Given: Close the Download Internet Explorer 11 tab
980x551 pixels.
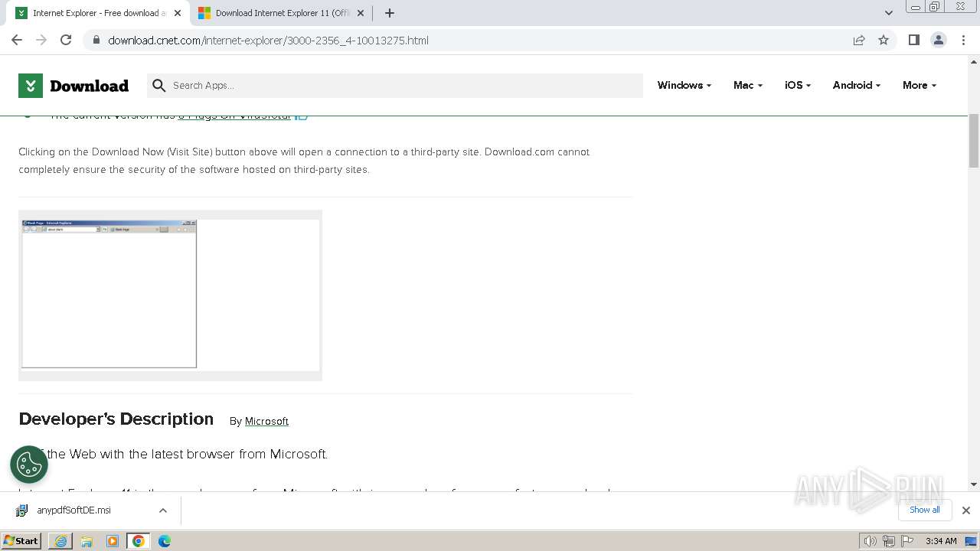Looking at the screenshot, I should (361, 13).
